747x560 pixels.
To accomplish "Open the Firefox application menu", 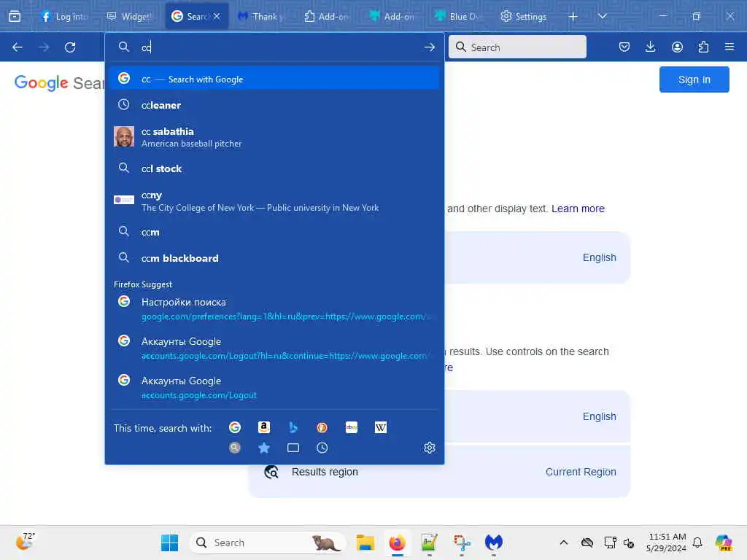I will [729, 47].
